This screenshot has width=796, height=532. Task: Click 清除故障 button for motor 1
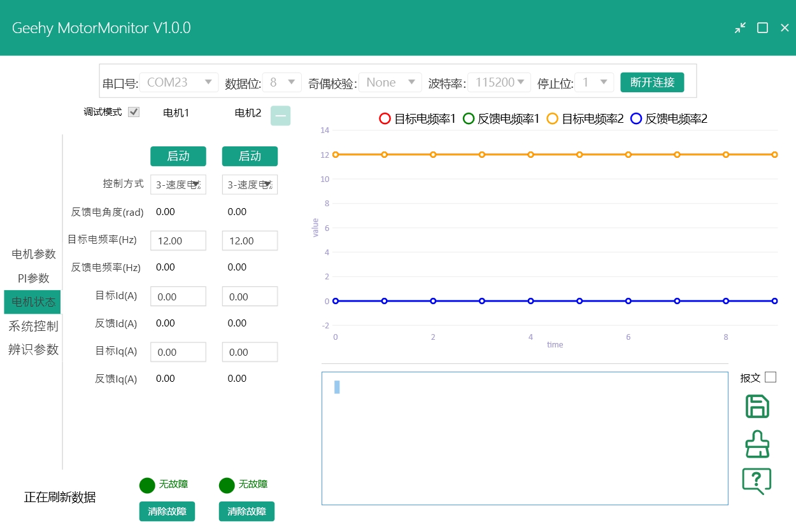[x=167, y=511]
